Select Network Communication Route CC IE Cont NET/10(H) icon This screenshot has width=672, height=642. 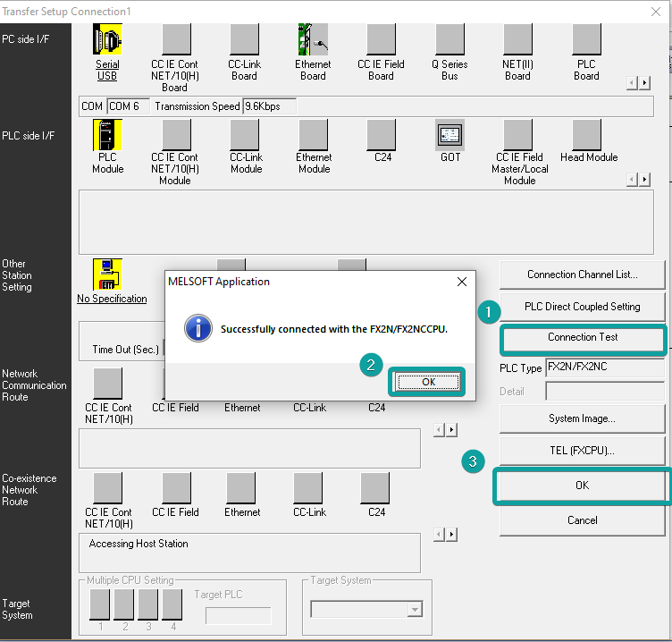[x=107, y=384]
